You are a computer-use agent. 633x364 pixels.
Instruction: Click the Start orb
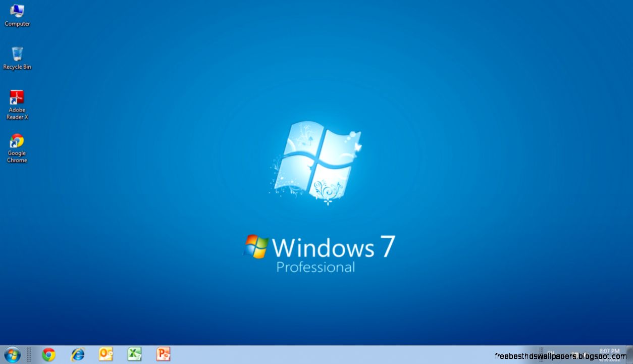coord(11,353)
